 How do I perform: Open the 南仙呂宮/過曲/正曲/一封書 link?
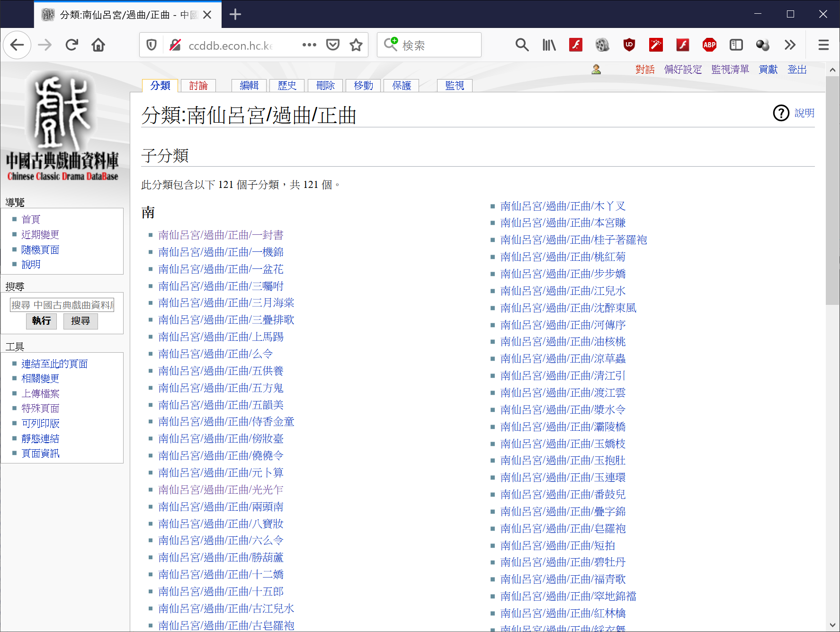pos(221,235)
